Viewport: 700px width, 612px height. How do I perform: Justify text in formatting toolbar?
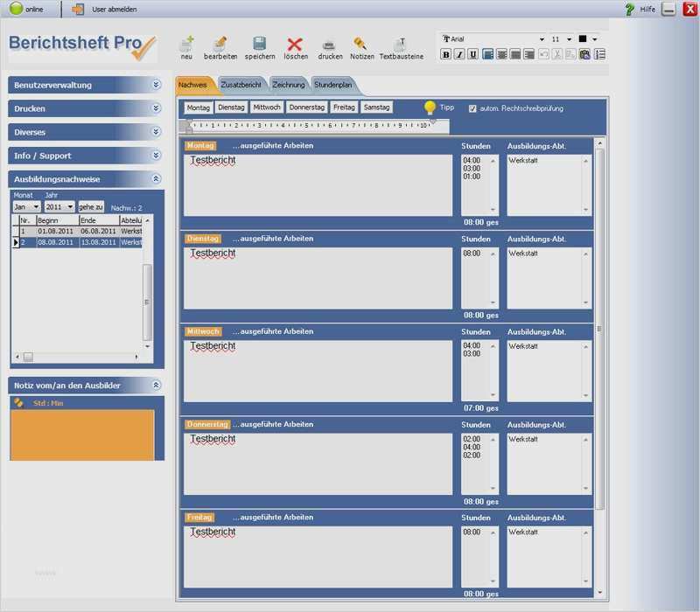tap(515, 54)
